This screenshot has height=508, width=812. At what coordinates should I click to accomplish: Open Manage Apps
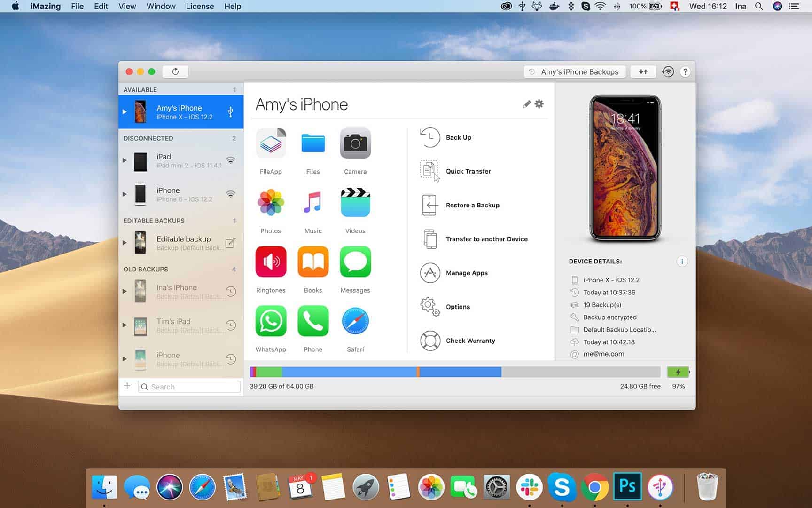pyautogui.click(x=429, y=273)
